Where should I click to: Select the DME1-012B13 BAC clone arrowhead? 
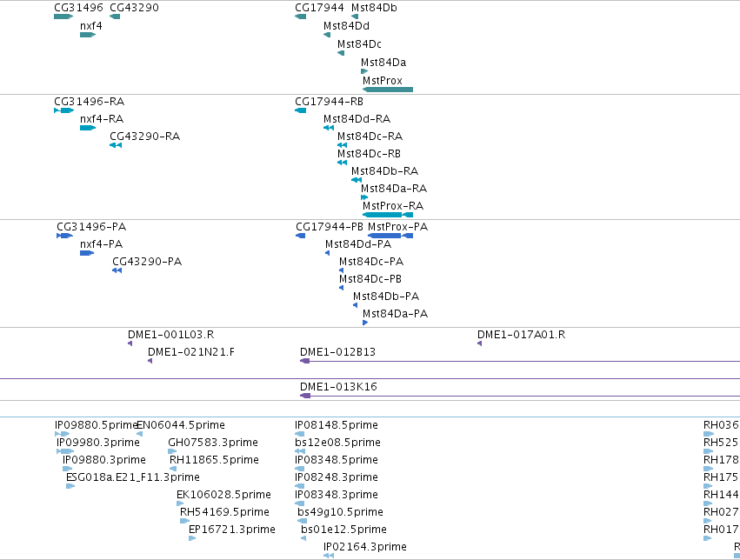[x=305, y=361]
